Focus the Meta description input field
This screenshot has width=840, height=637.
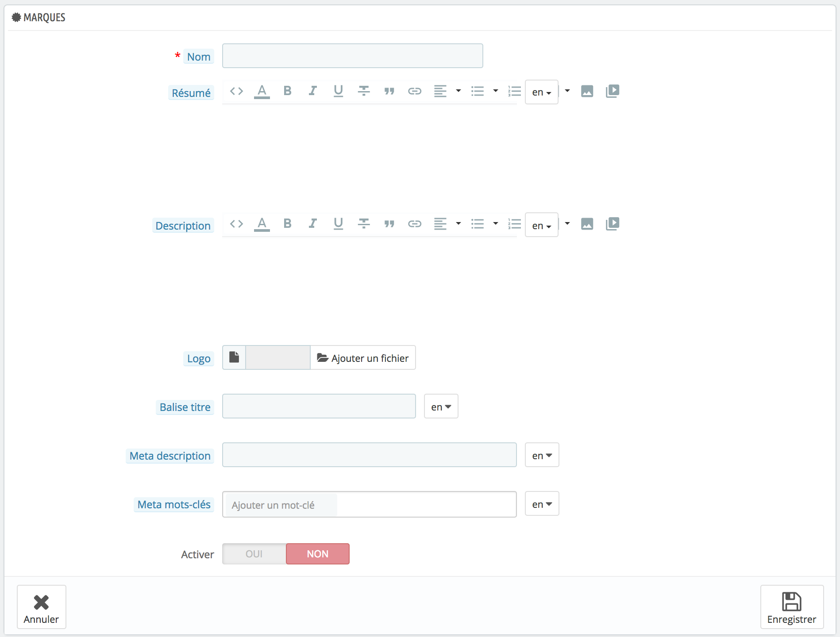point(370,455)
